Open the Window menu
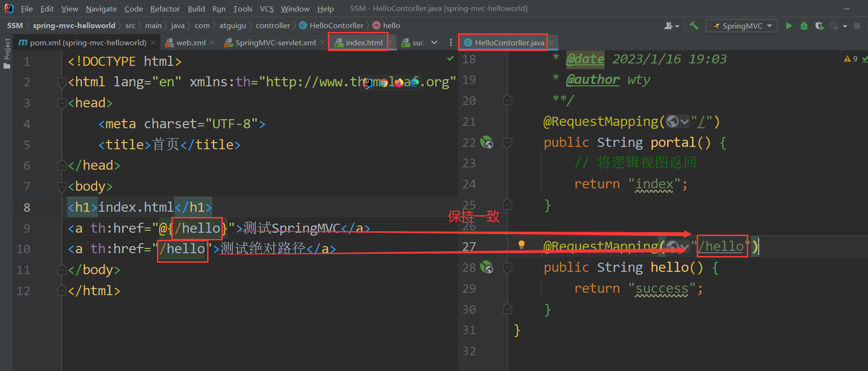The image size is (868, 371). (295, 9)
